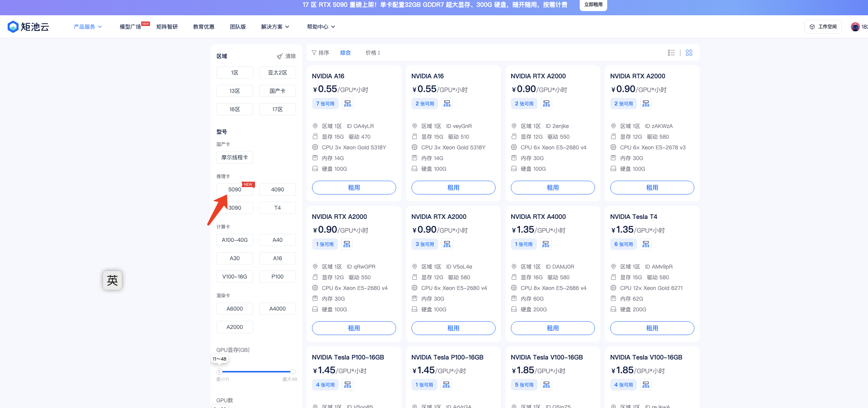Open the 工作空间 workspace button

pyautogui.click(x=823, y=27)
